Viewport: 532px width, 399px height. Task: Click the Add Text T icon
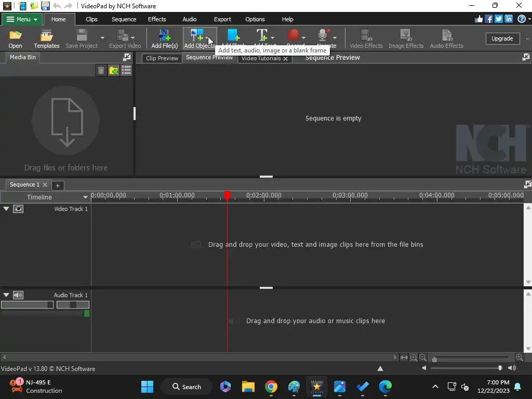262,35
